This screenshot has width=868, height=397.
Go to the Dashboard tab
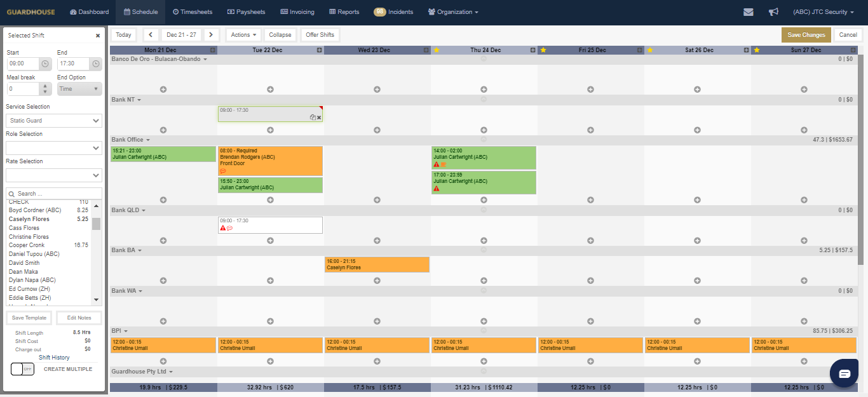(x=90, y=12)
